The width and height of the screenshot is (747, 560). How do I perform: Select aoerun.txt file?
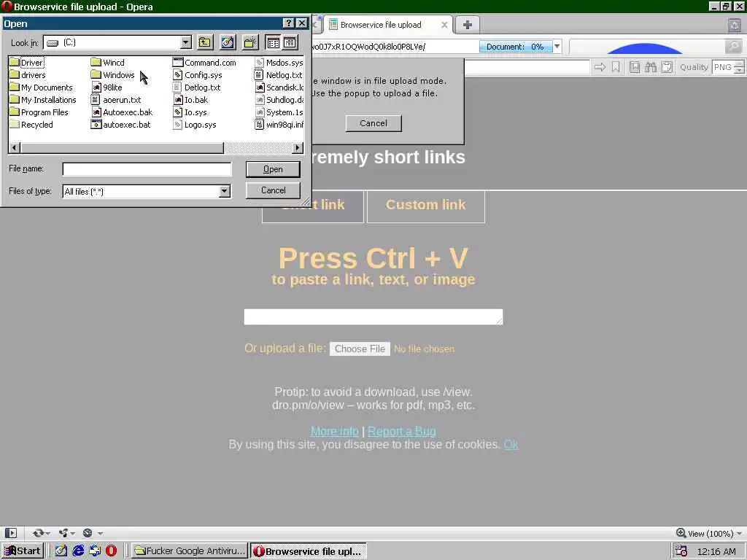(x=116, y=99)
